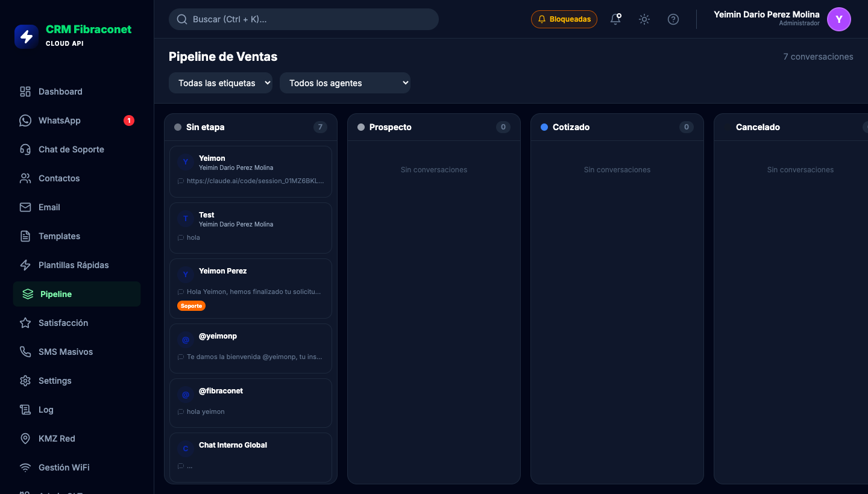The height and width of the screenshot is (494, 868).
Task: Click the SMS Masivos phone icon
Action: tap(25, 352)
